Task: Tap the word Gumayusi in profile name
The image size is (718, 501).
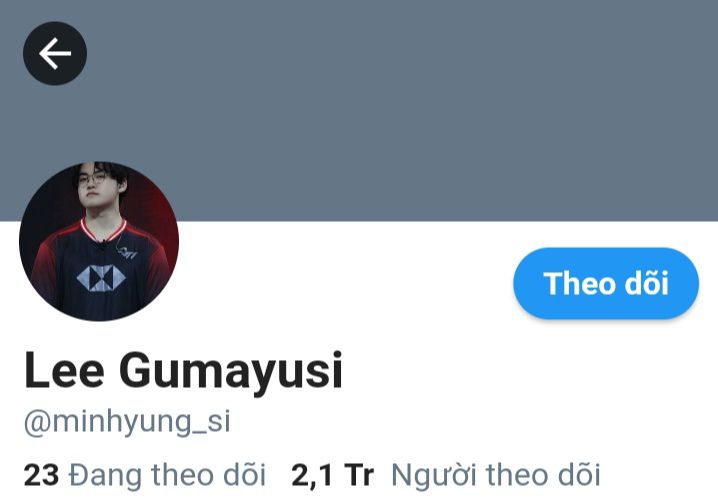Action: tap(231, 371)
